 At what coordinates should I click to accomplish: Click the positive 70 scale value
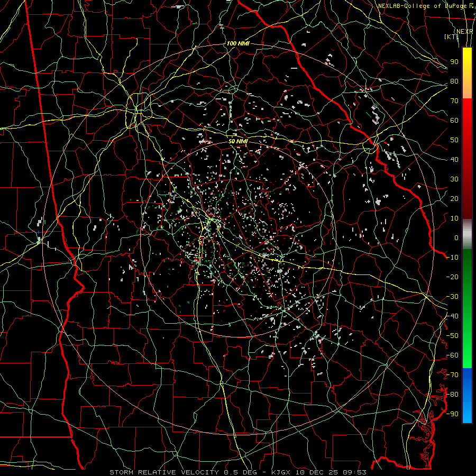tap(454, 101)
